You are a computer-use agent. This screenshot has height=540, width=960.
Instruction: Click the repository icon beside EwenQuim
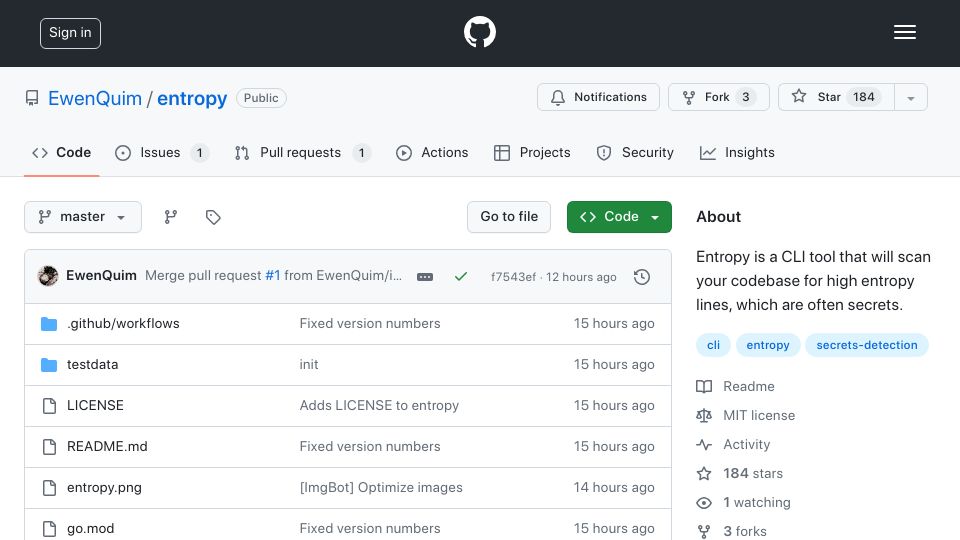(32, 98)
